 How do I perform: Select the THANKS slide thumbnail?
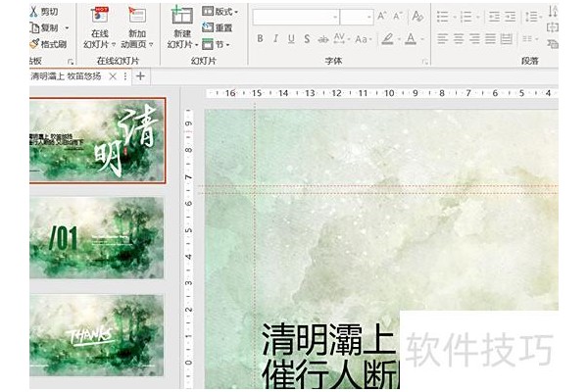coord(97,335)
